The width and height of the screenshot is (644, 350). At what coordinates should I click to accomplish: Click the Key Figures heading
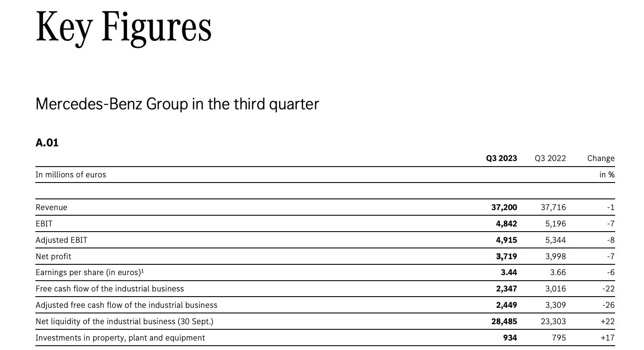click(x=124, y=27)
